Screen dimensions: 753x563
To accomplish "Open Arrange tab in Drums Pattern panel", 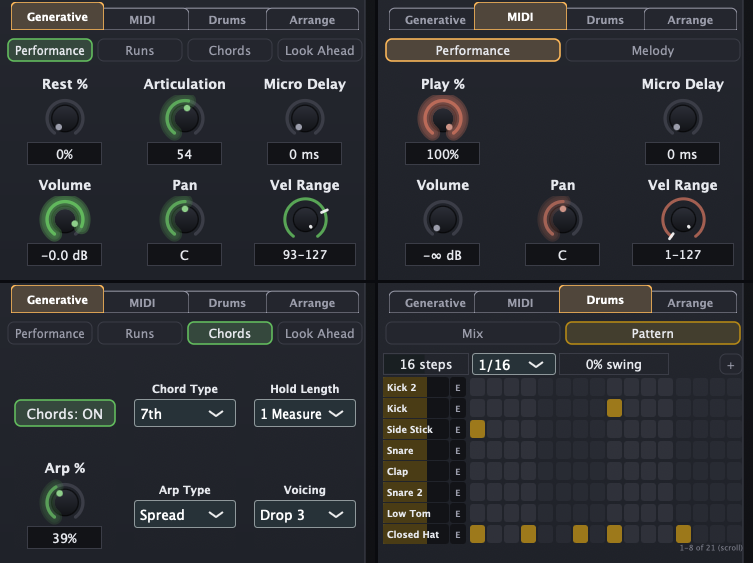I will pos(690,303).
